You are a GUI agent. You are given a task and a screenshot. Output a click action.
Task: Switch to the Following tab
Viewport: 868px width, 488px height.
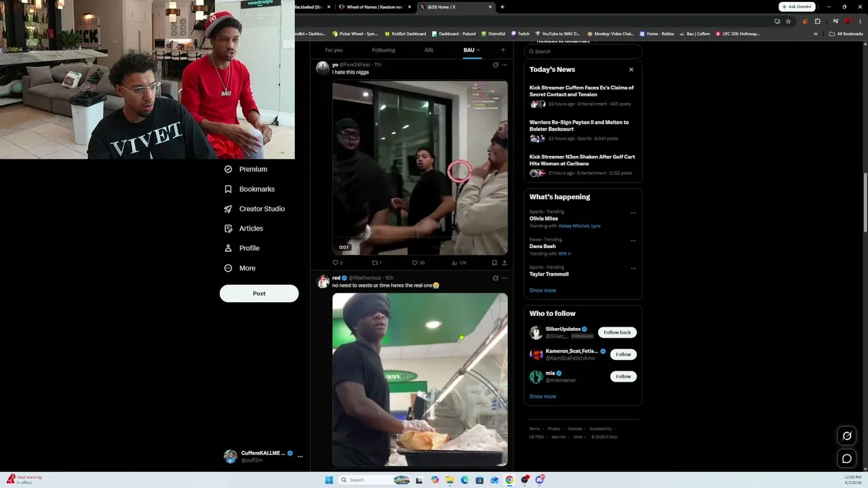pyautogui.click(x=383, y=50)
